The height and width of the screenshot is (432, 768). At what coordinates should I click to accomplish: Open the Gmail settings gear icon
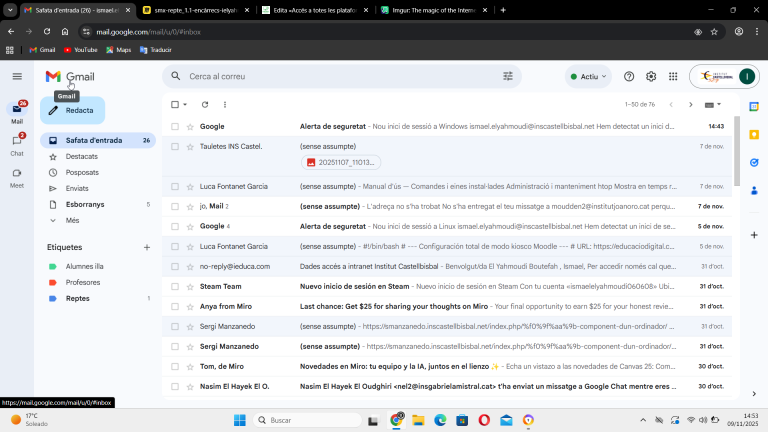(651, 76)
